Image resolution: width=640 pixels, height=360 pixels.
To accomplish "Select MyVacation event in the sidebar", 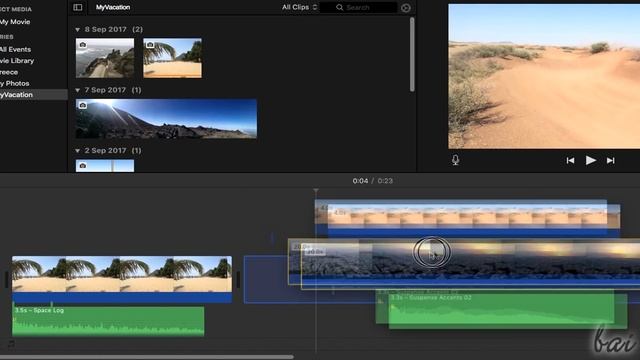I will point(33,95).
